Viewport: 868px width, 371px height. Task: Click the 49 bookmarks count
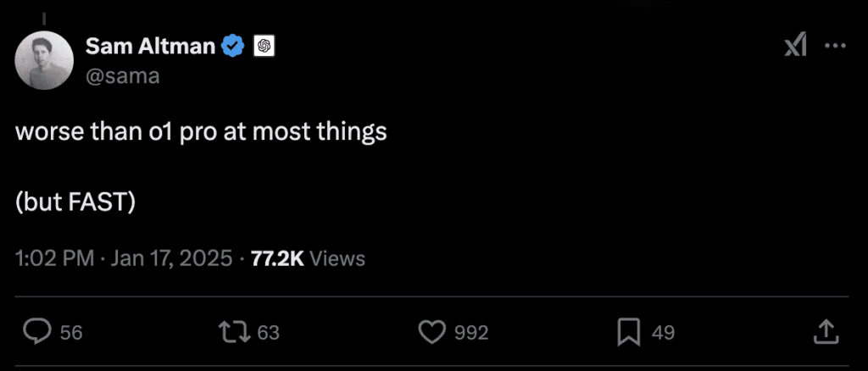[x=663, y=333]
